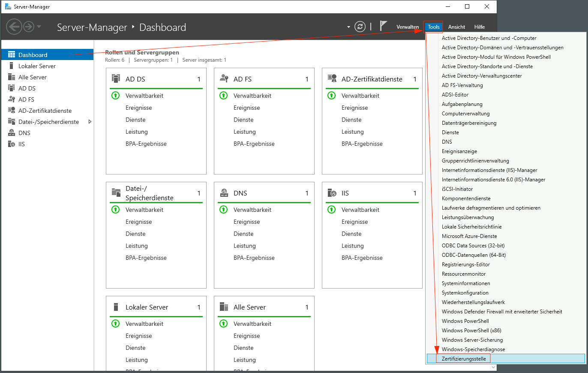
Task: Click Datei-/Speicherdienste icon in sidebar
Action: 11,121
